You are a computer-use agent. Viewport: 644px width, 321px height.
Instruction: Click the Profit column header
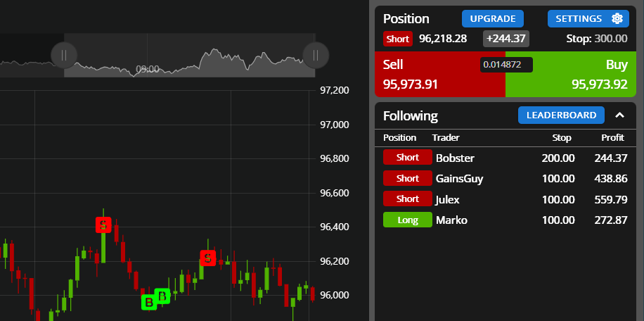pos(612,138)
